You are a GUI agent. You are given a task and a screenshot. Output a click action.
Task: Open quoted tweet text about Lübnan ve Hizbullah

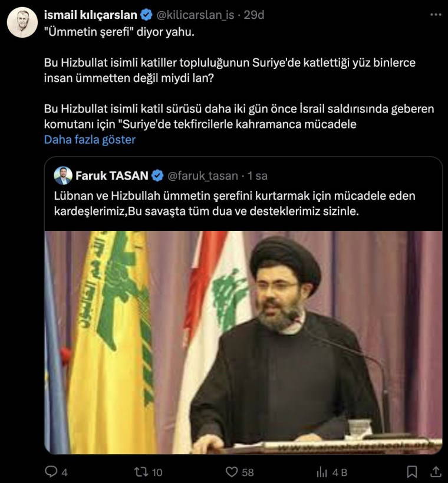(235, 203)
